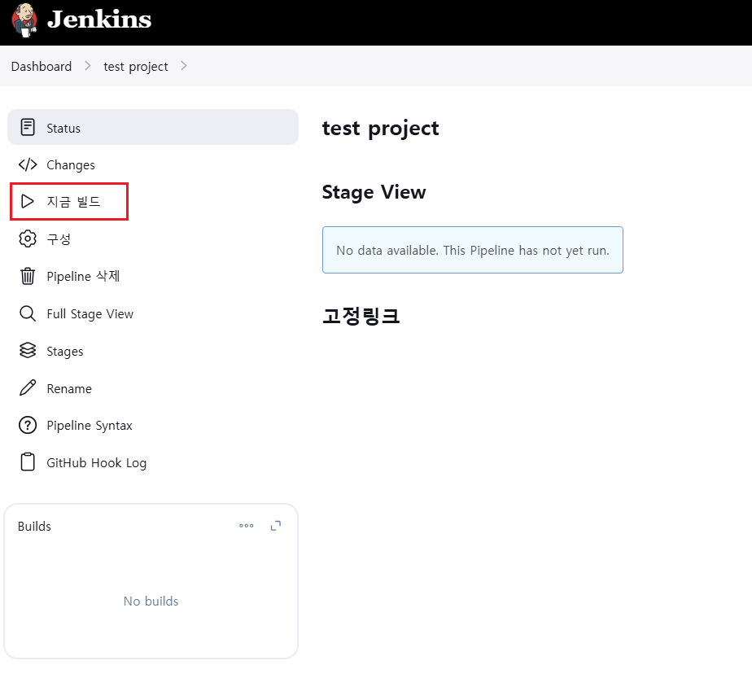Click the play icon for 지금 빌드
The width and height of the screenshot is (752, 700).
[x=28, y=202]
